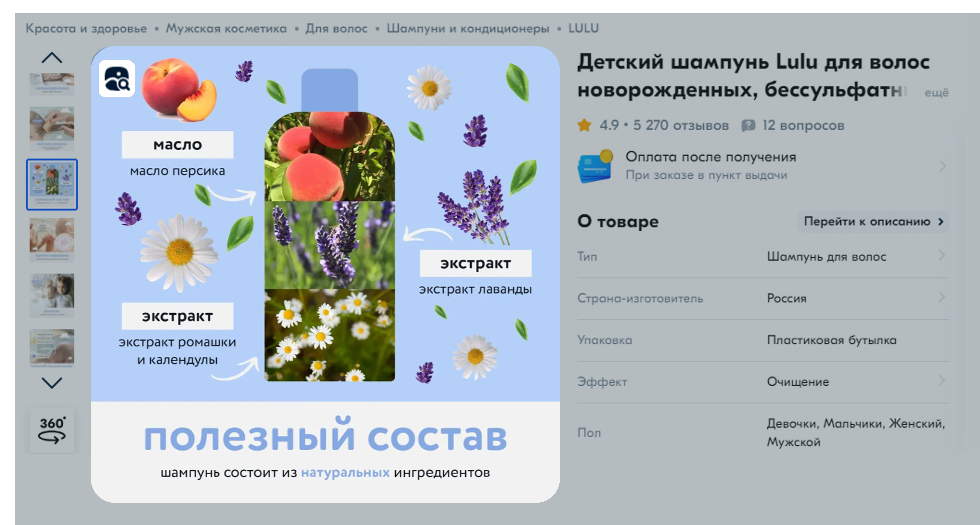
Task: Open the Мужская косметика breadcrumb
Action: (226, 29)
